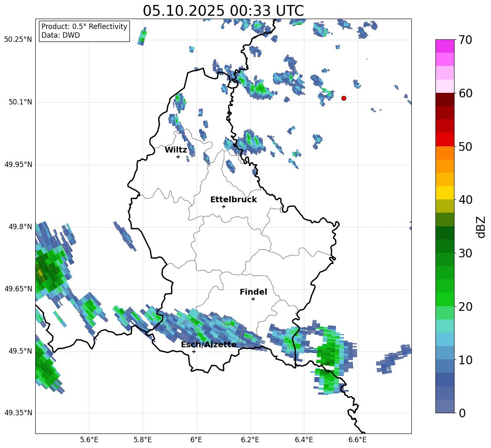Click the colorbar tick label 20

(465, 306)
